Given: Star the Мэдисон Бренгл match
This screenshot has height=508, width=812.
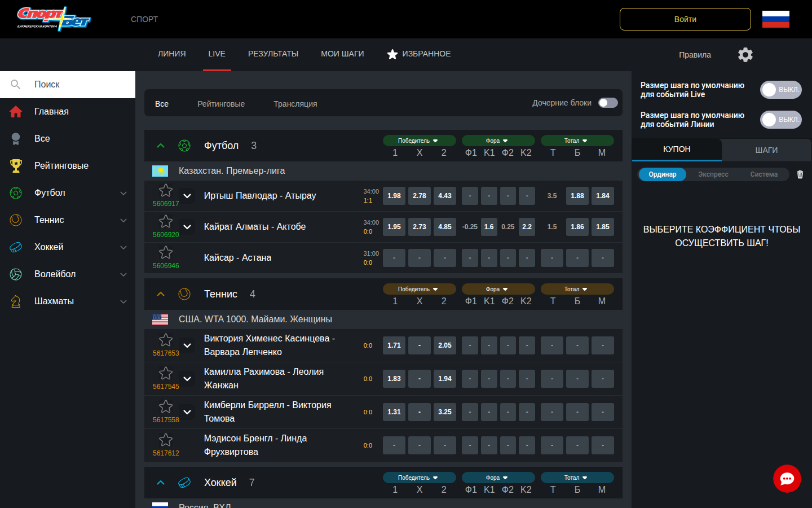Looking at the screenshot, I should click(x=166, y=440).
